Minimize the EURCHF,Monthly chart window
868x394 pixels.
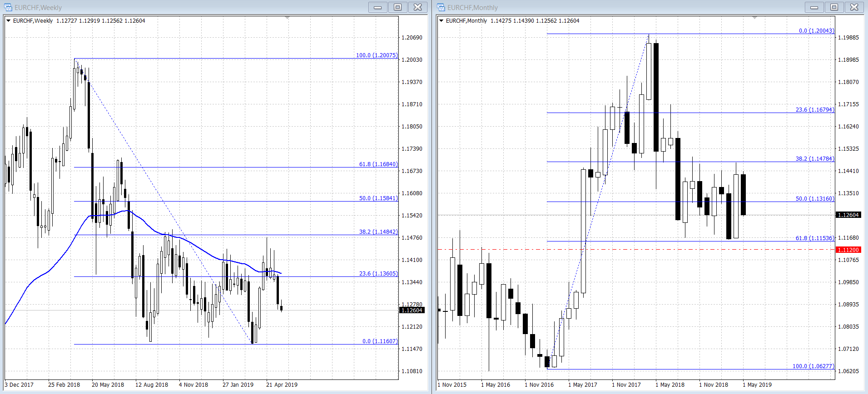(x=814, y=7)
